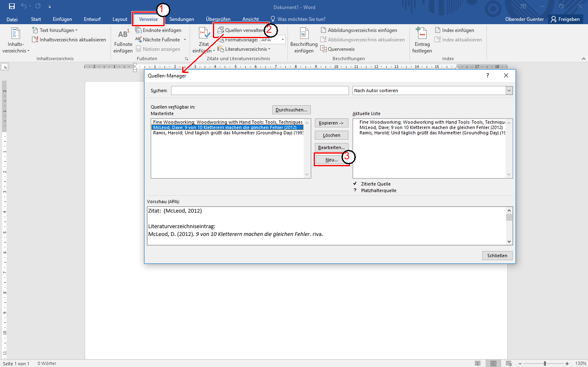Open the Inhaltsverzeichnis gallery
Screen dimensions: 588x367
[x=16, y=40]
